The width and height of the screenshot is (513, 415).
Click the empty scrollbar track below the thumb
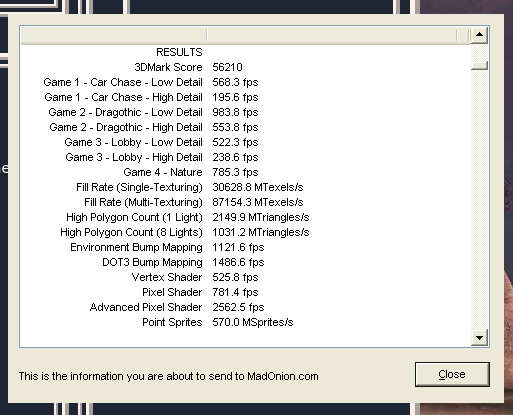(479, 199)
